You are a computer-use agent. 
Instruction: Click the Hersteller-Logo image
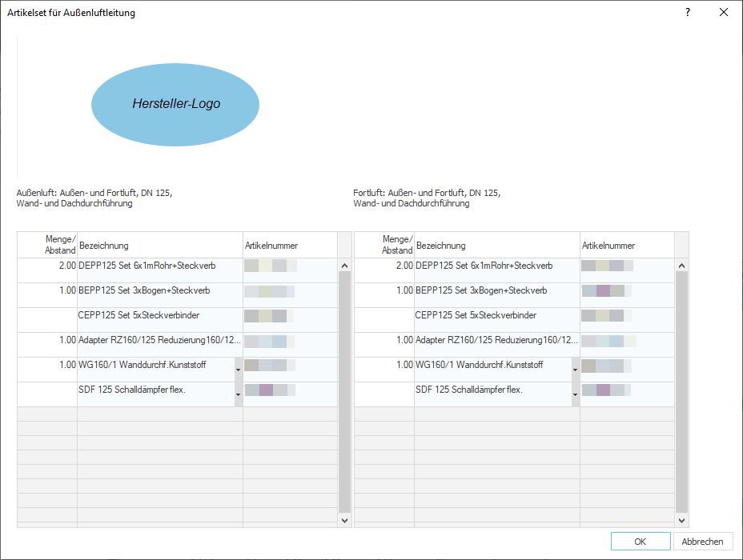[175, 105]
